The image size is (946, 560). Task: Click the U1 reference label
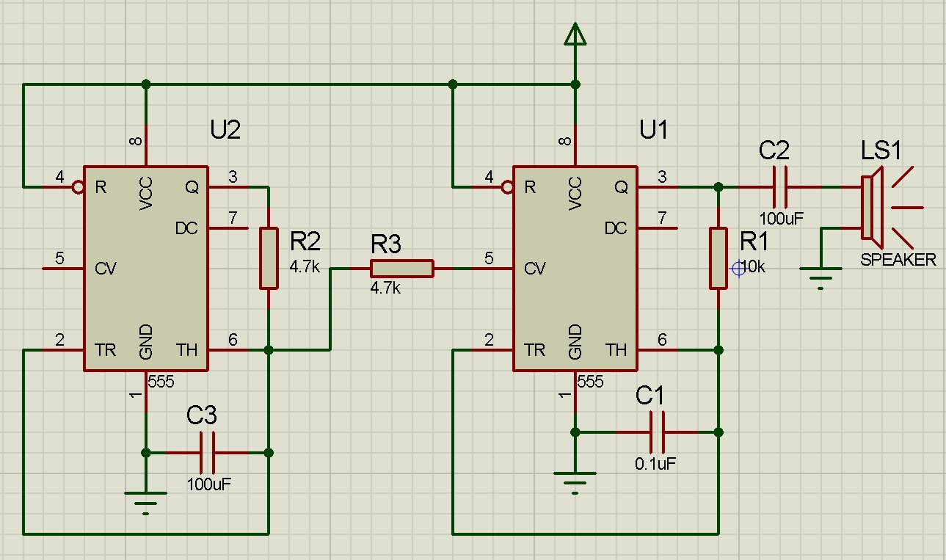pyautogui.click(x=654, y=130)
